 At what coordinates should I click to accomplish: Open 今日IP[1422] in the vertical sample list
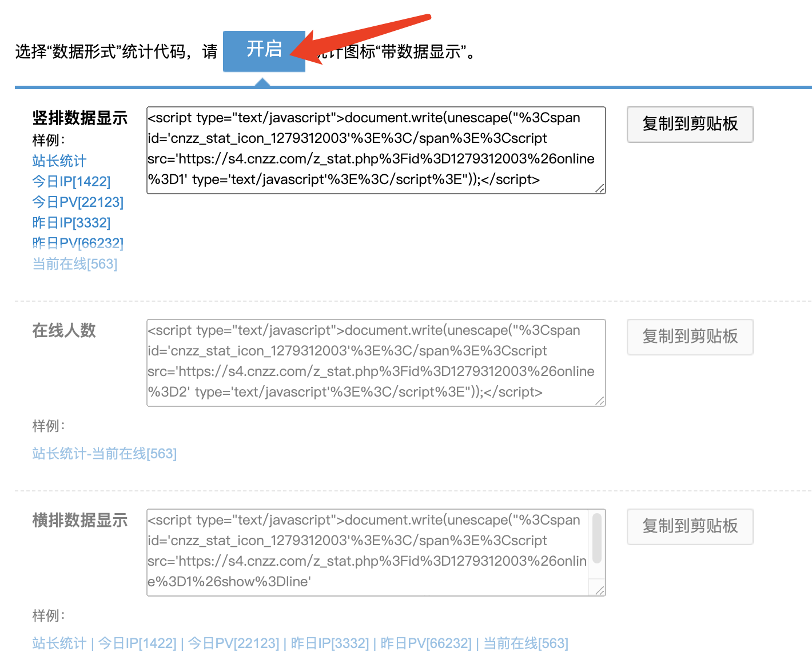click(71, 182)
